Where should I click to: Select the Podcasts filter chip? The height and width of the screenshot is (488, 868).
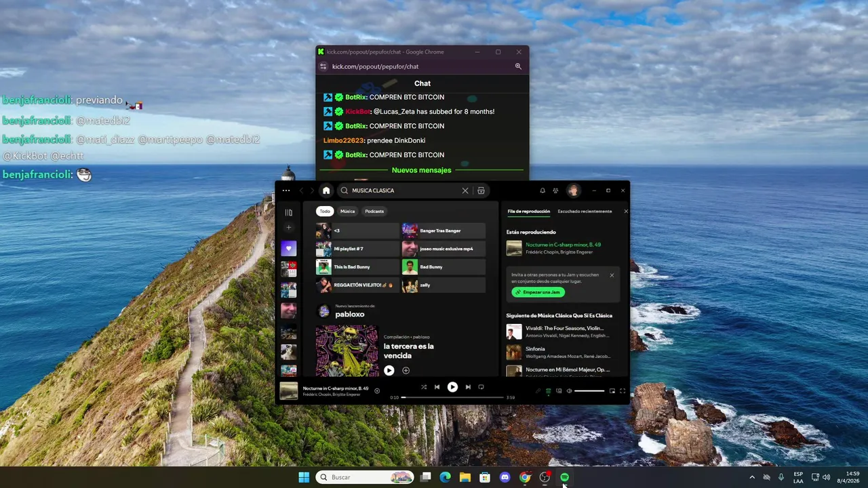(x=374, y=211)
